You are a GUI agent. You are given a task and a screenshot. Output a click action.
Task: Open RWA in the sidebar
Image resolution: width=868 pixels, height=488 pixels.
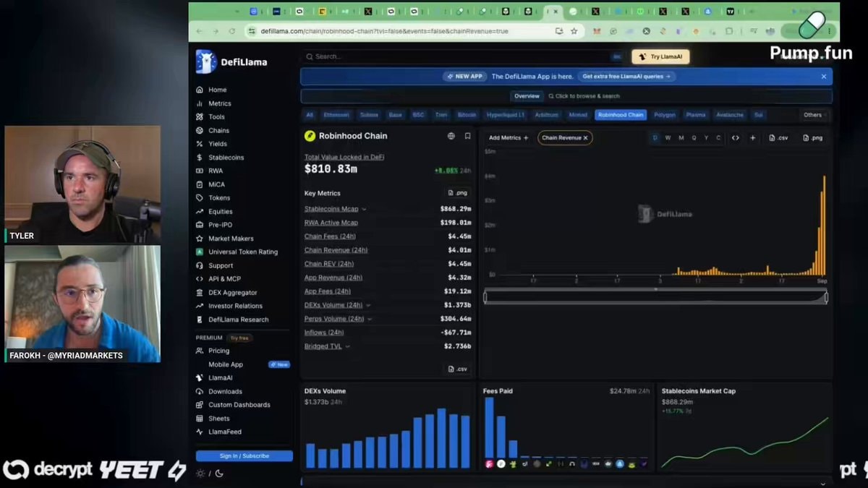[x=216, y=171]
